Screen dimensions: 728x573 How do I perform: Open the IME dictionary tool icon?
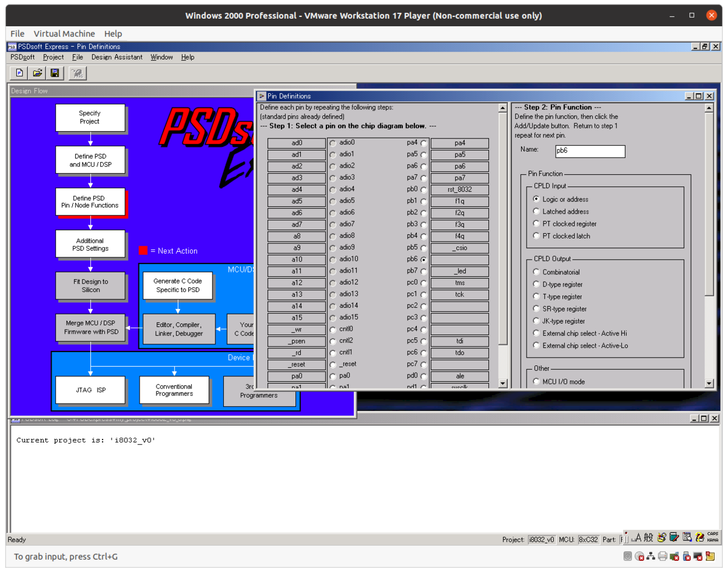click(674, 537)
